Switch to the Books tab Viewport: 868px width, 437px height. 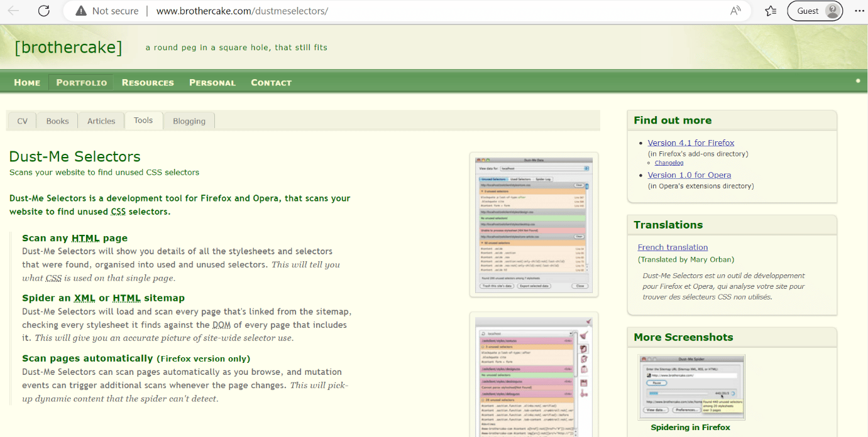tap(57, 121)
